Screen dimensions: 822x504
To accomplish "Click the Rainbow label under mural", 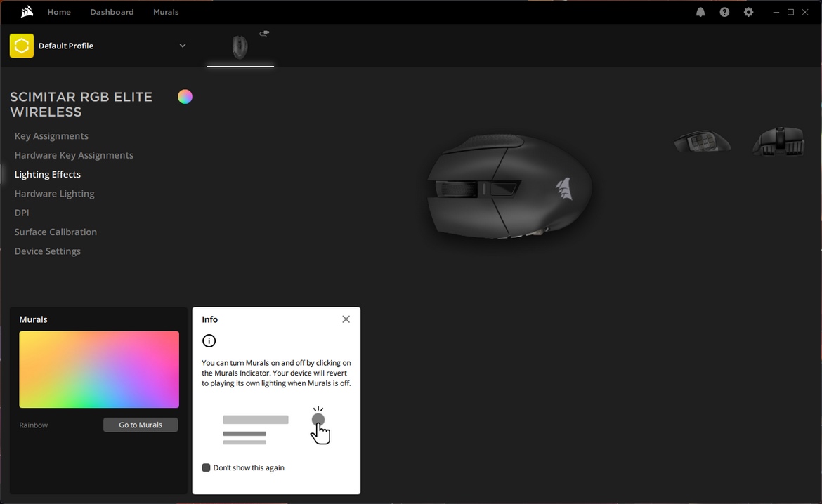I will point(34,425).
